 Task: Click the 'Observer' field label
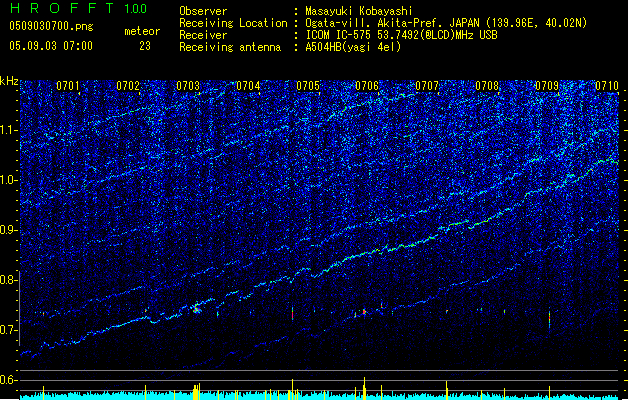click(x=203, y=11)
